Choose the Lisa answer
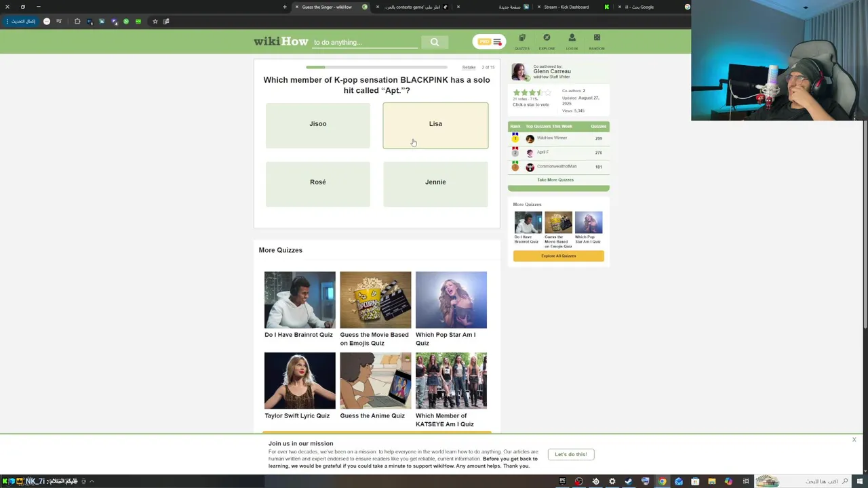 point(435,125)
